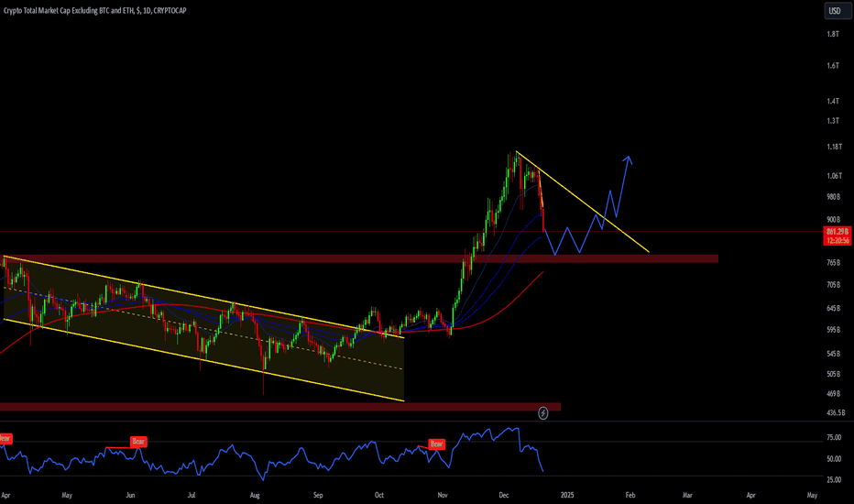Click the current price label 861.29B

[x=838, y=232]
